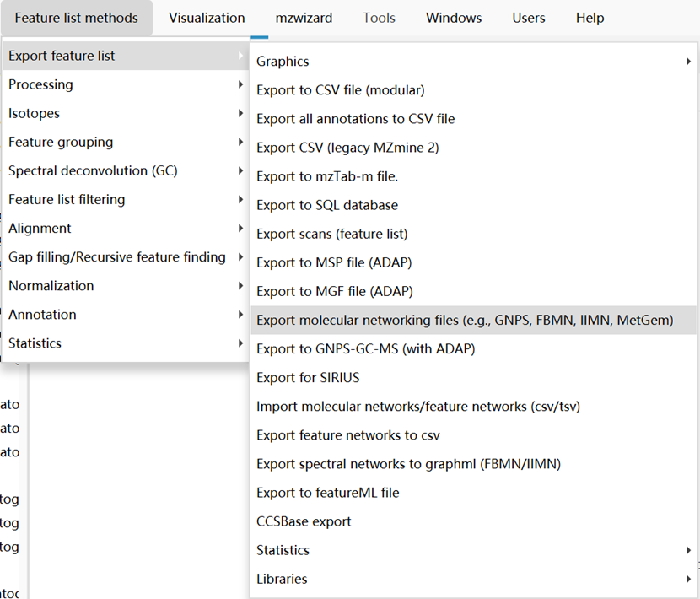Open the Windows menu
Viewport: 700px width, 599px height.
click(454, 18)
